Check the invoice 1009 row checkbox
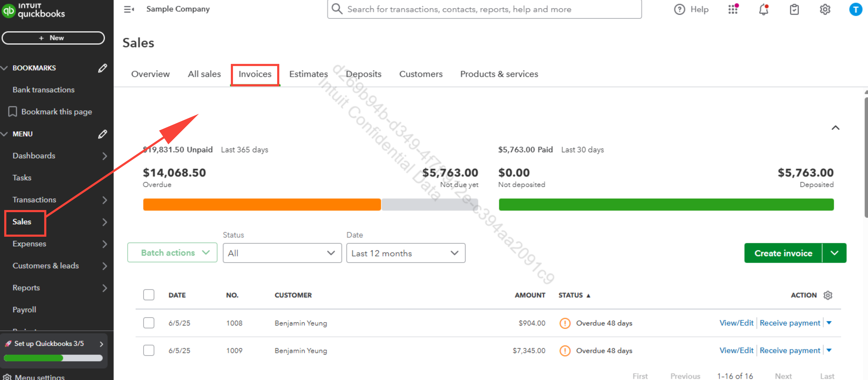Image resolution: width=868 pixels, height=380 pixels. click(149, 350)
